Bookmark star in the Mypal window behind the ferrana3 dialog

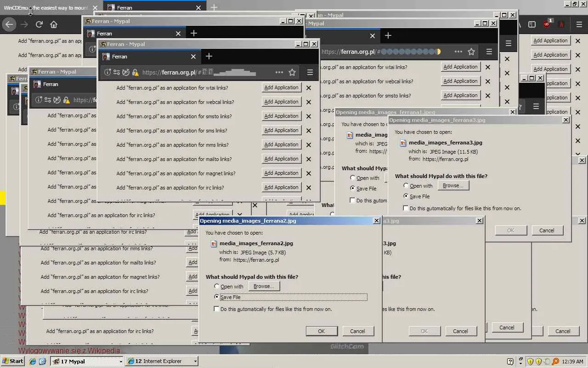471,52
